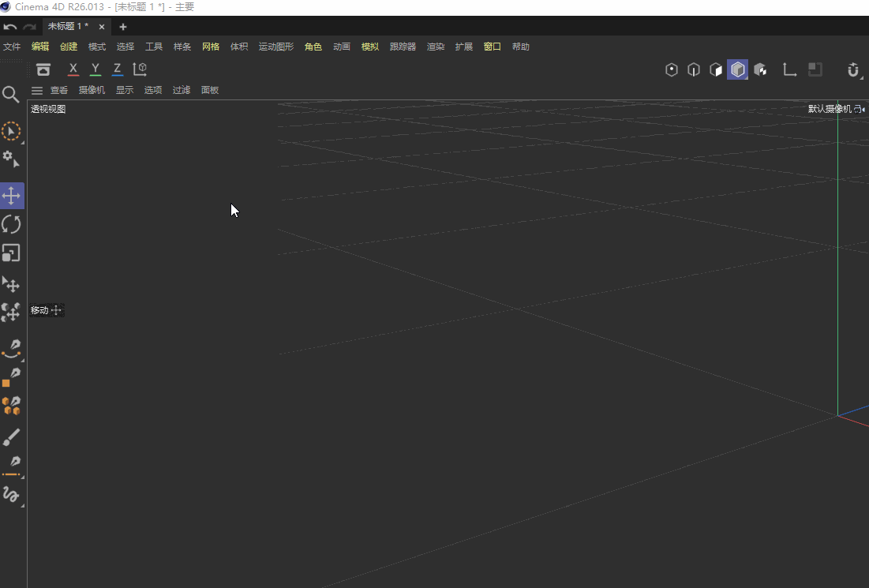This screenshot has height=588, width=869.
Task: Select the cursor-with-move-arrows placement tool
Action: pos(11,284)
